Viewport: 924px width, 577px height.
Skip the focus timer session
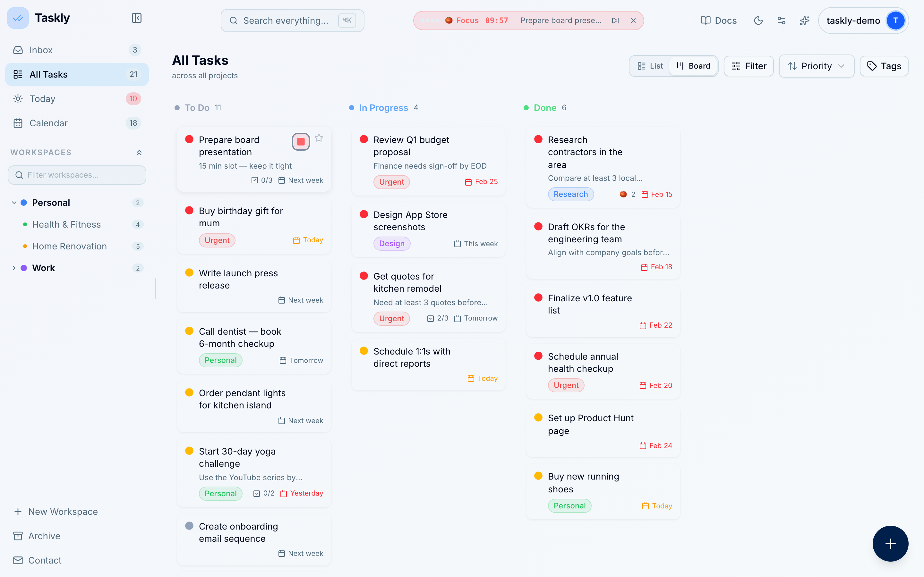pos(615,21)
